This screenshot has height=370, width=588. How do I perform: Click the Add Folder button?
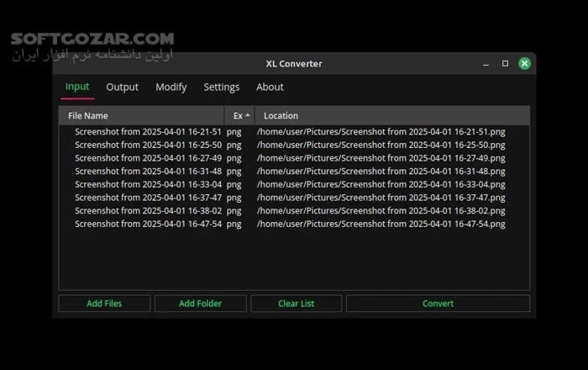tap(200, 304)
